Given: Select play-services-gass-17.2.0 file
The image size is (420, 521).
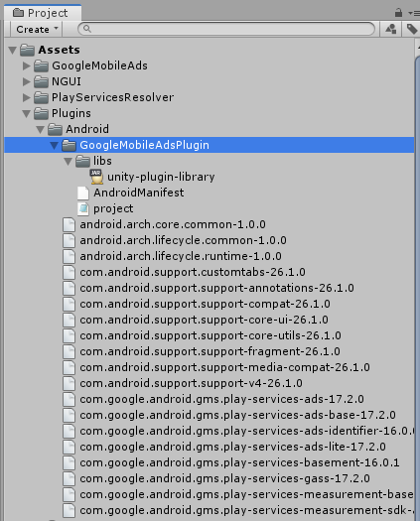Looking at the screenshot, I should pos(224,478).
